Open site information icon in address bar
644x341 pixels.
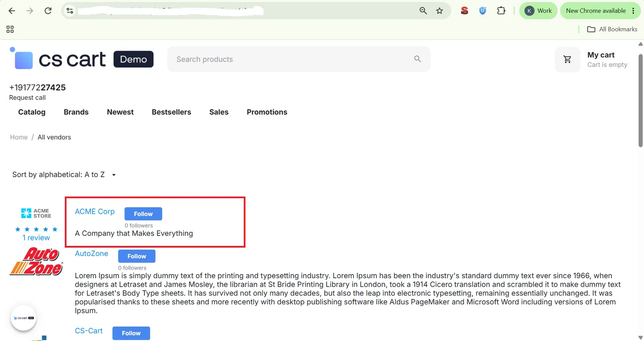tap(70, 11)
